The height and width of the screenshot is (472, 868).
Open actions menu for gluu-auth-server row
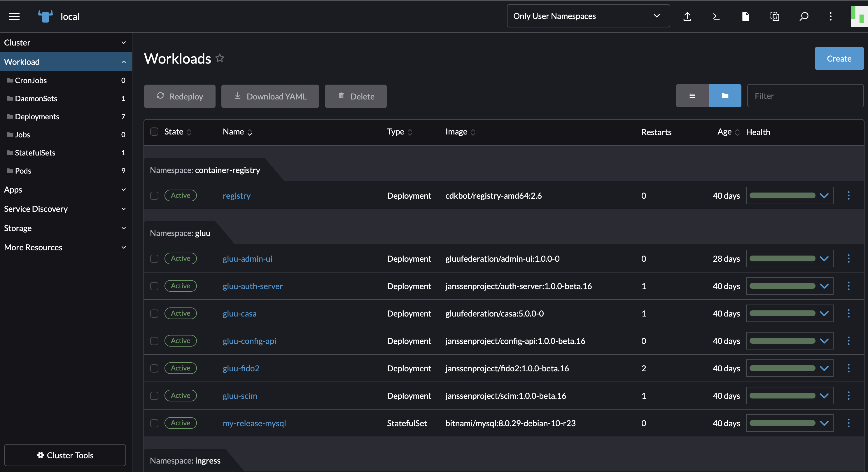coord(848,286)
